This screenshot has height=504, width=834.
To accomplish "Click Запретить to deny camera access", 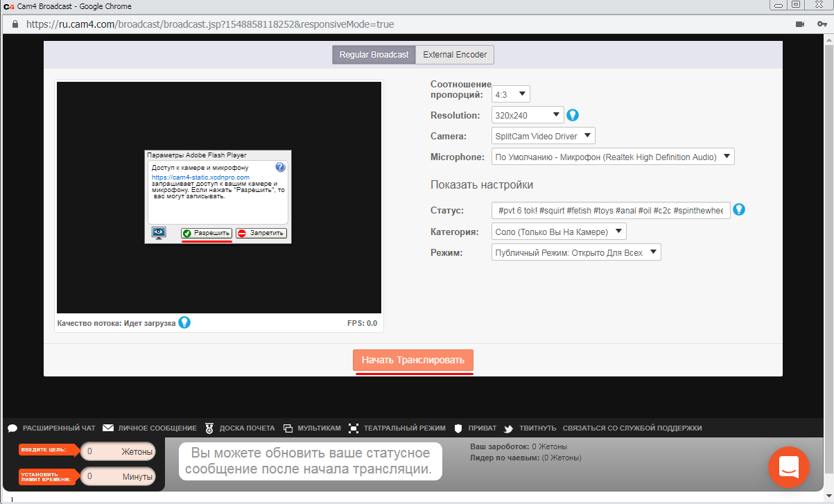I will (261, 233).
